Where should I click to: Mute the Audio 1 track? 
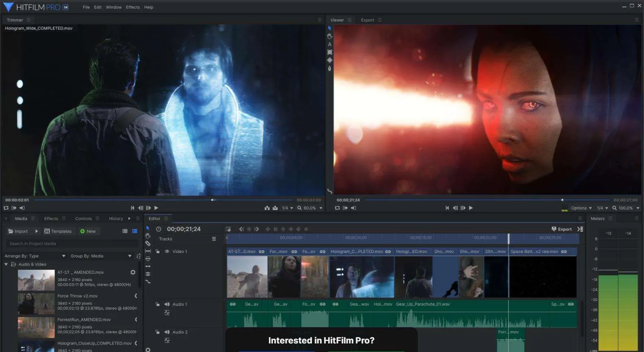(x=167, y=304)
